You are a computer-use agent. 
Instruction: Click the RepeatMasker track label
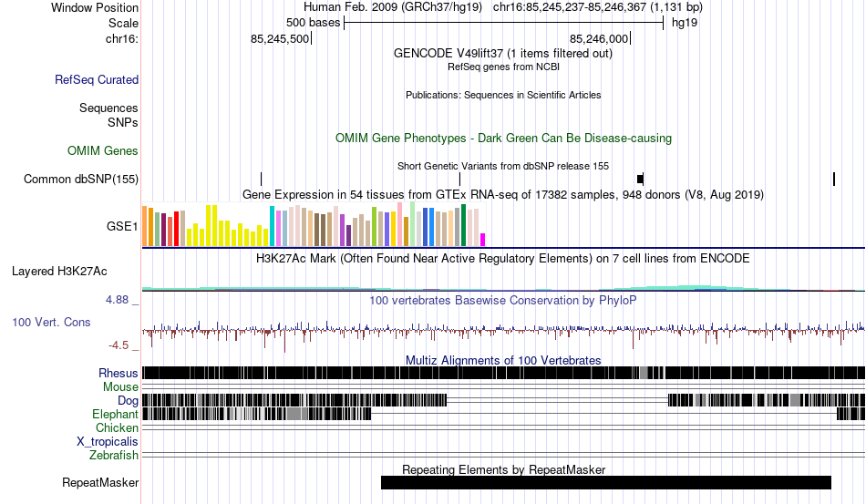pyautogui.click(x=100, y=482)
